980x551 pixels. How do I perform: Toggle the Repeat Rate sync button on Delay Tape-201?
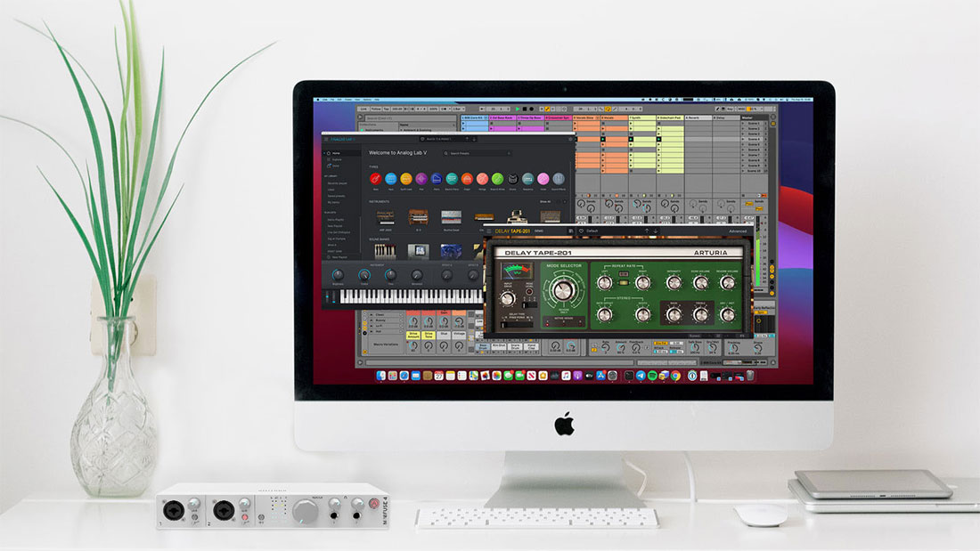click(x=624, y=273)
